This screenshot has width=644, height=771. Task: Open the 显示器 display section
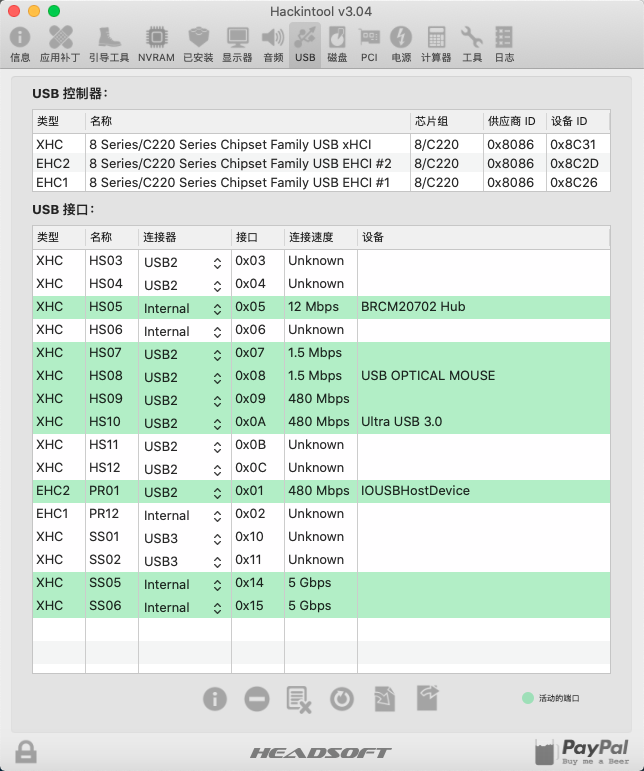(x=237, y=44)
